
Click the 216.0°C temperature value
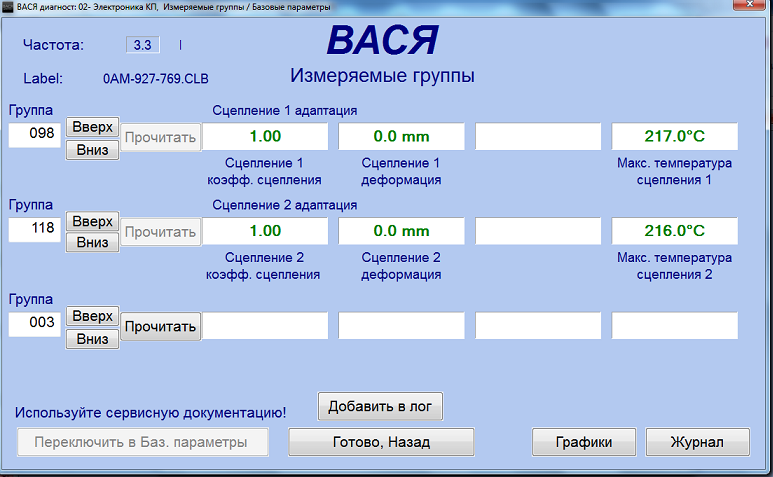(674, 231)
